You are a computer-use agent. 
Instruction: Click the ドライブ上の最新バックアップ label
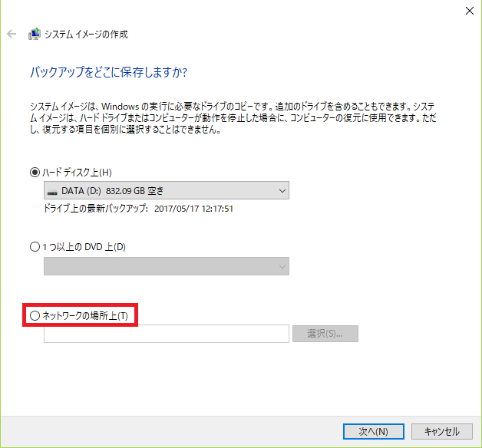point(96,209)
